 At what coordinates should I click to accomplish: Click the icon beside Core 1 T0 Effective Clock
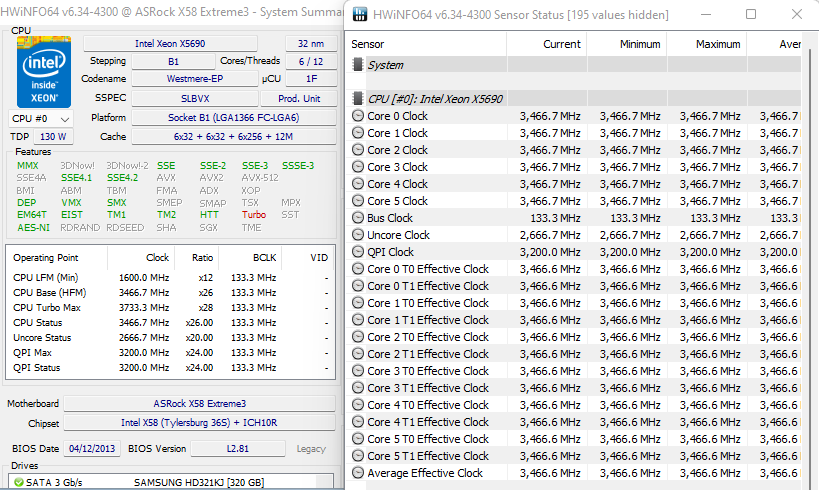pyautogui.click(x=358, y=302)
